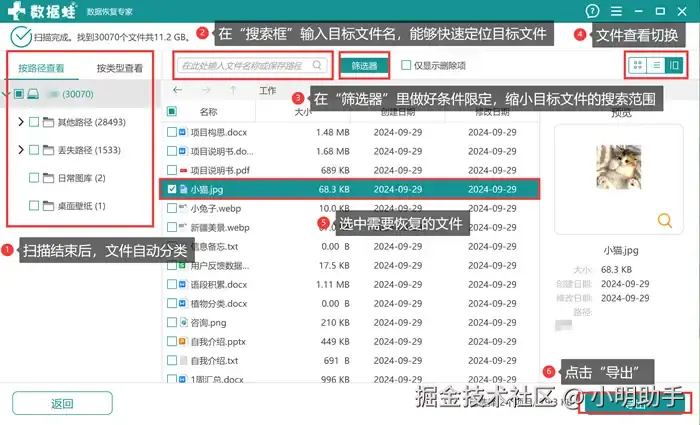The height and width of the screenshot is (425, 700).
Task: Select the 植物分类.docx file name
Action: coord(219,304)
